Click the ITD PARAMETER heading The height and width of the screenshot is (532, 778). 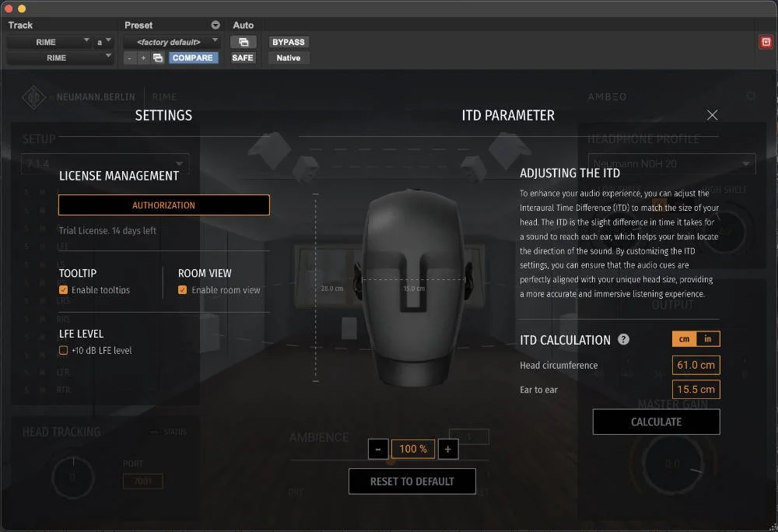pos(508,116)
